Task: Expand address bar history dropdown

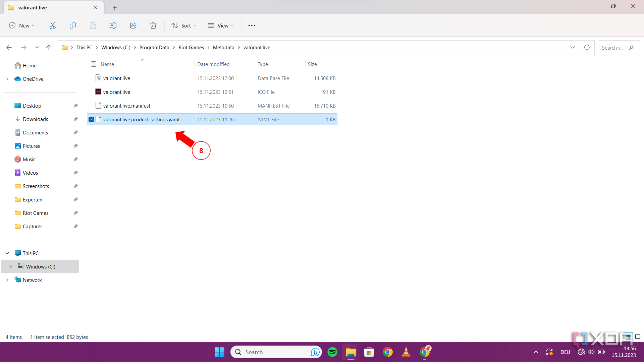Action: (x=573, y=47)
